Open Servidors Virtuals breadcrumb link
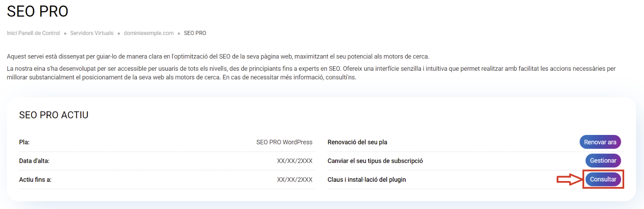 (x=92, y=33)
